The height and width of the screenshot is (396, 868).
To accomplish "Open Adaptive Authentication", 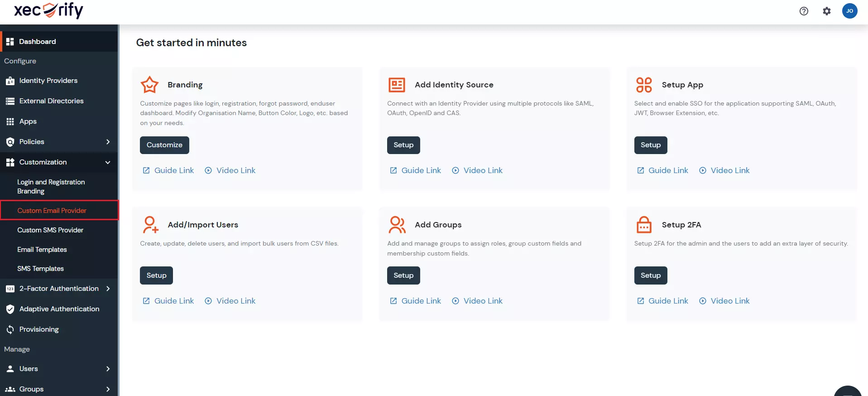I will click(x=59, y=309).
